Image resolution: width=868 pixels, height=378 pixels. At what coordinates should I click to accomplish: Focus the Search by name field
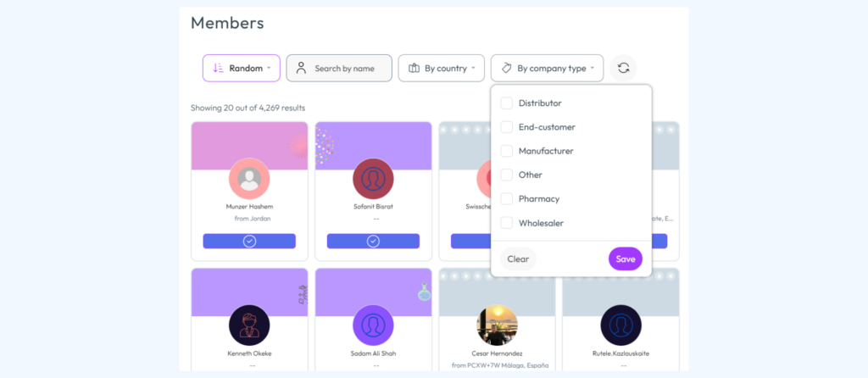point(345,68)
